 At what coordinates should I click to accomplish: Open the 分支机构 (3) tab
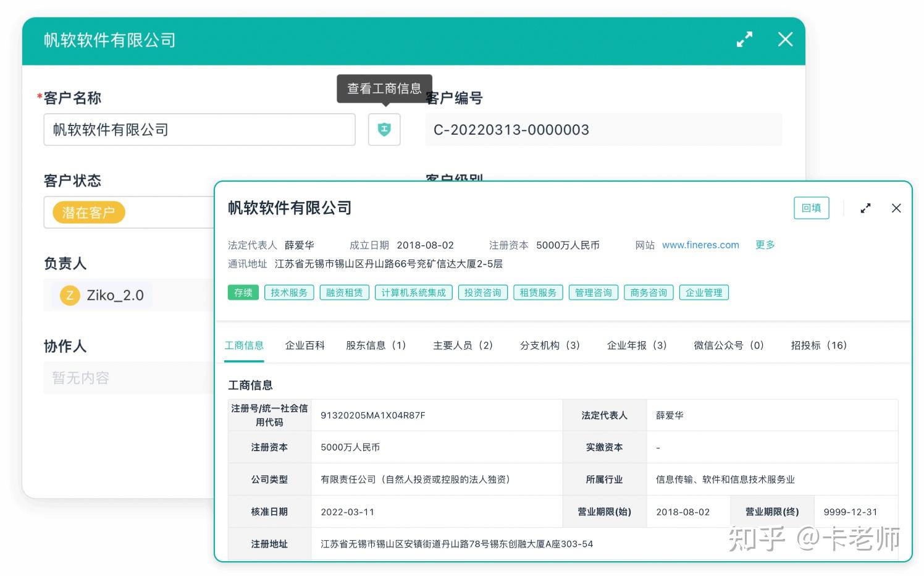tap(550, 345)
